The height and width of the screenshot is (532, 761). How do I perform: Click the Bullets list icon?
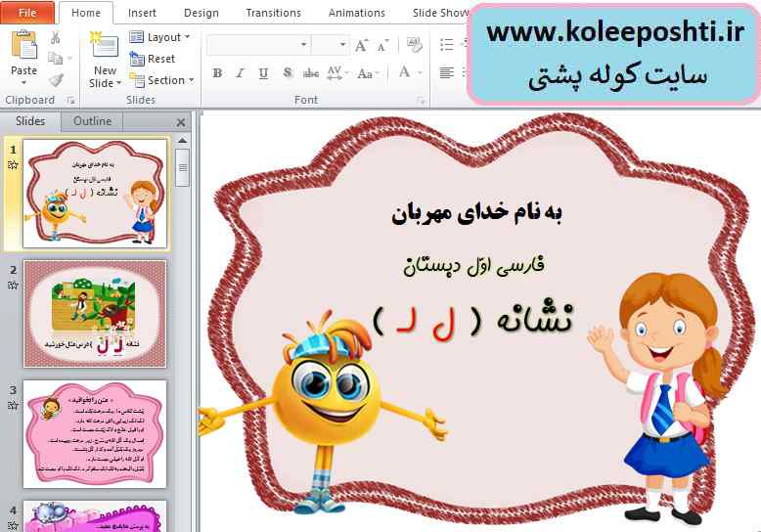click(x=446, y=45)
